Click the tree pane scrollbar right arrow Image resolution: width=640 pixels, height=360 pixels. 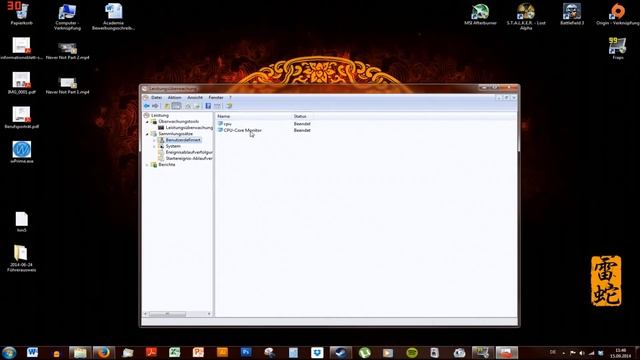click(x=209, y=314)
